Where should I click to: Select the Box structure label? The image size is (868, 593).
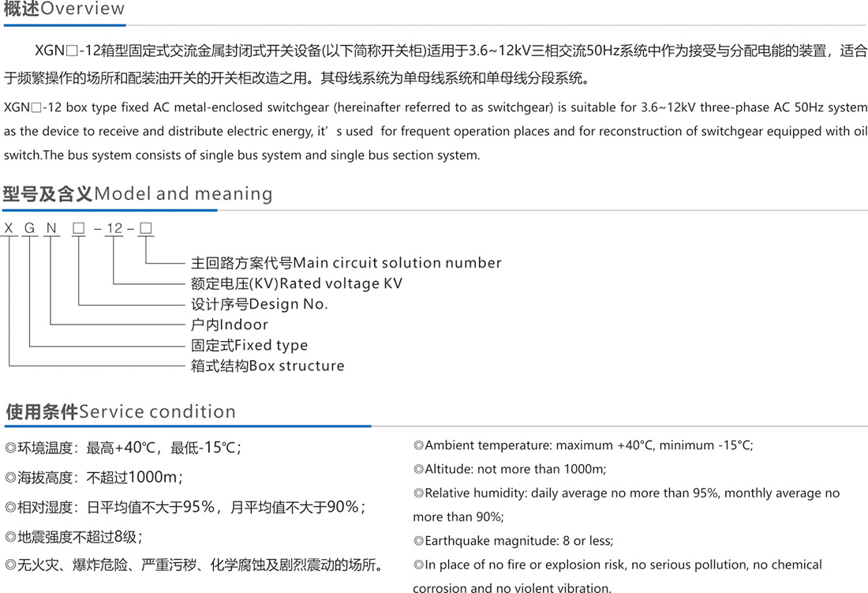268,366
